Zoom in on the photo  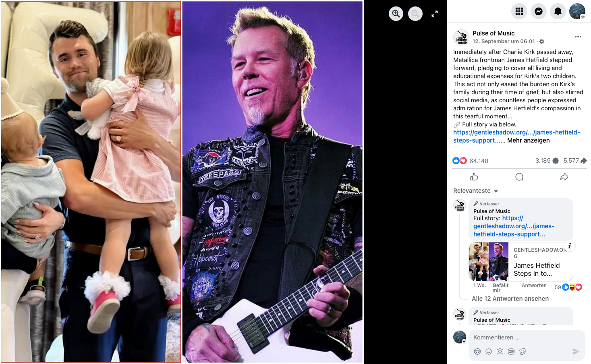(396, 14)
